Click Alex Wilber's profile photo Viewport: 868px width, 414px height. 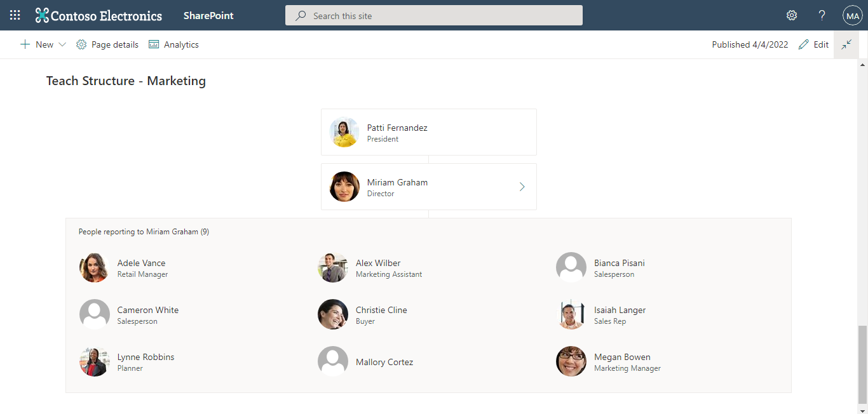333,267
